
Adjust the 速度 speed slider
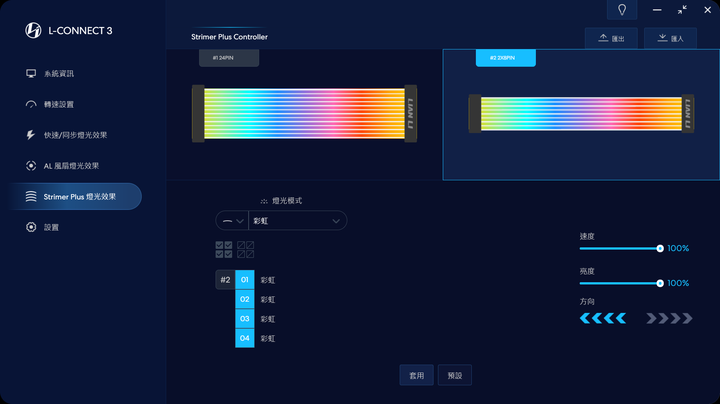click(620, 248)
